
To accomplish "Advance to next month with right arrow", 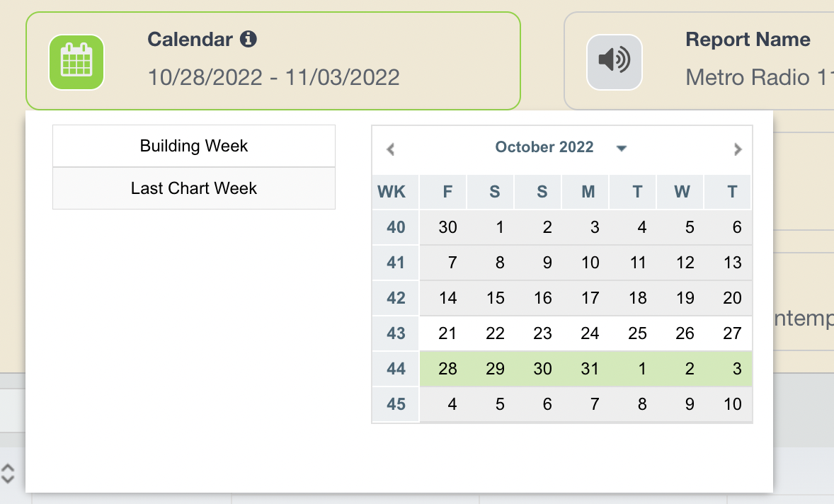I will point(737,149).
